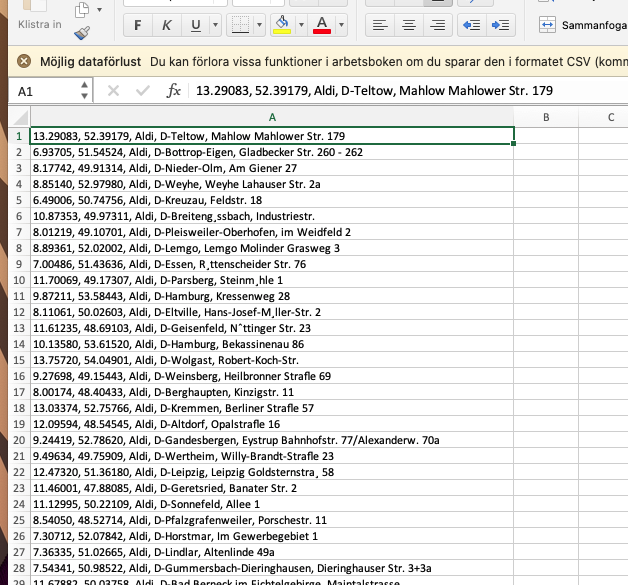
Task: Dismiss the Möjlig dataförlust warning bar
Action: click(23, 61)
